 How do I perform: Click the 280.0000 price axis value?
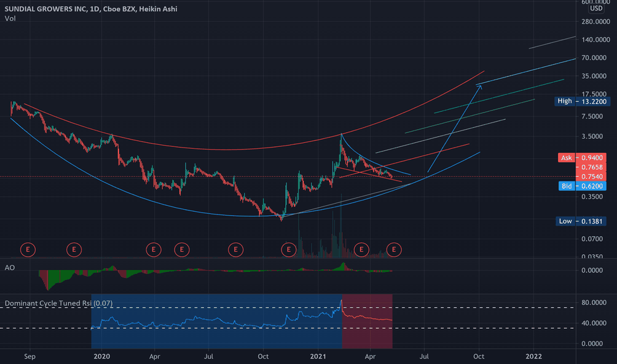click(x=596, y=22)
